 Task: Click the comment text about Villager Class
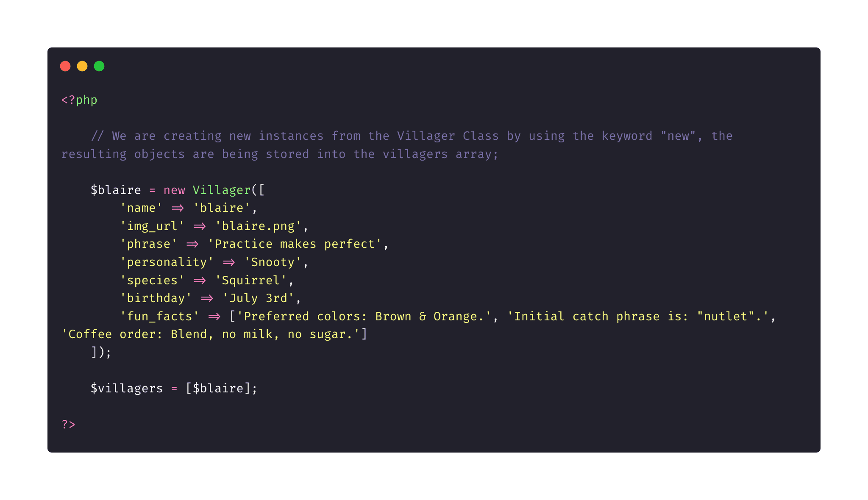[397, 145]
